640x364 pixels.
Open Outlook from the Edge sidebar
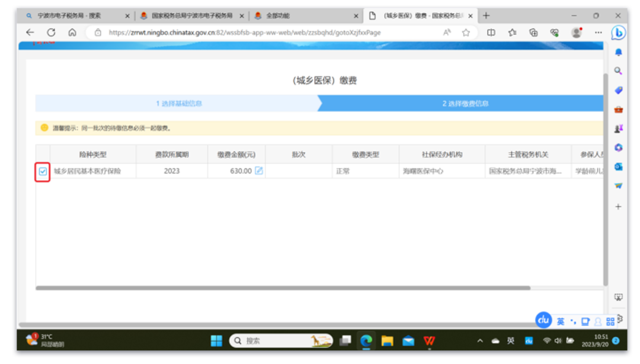pyautogui.click(x=618, y=167)
